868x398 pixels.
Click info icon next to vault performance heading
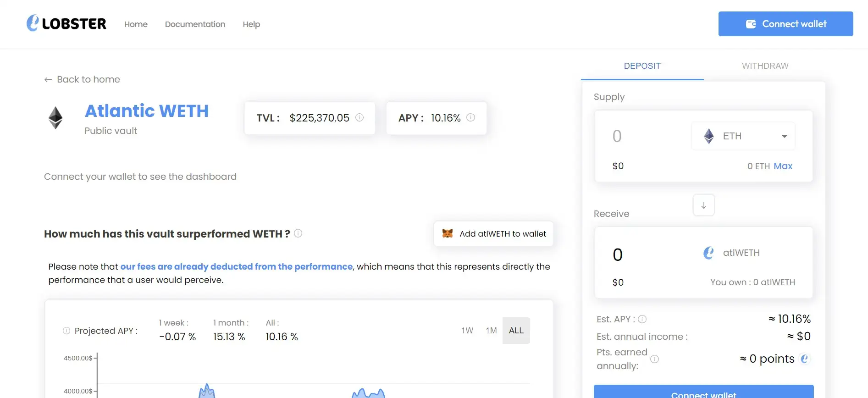point(298,233)
